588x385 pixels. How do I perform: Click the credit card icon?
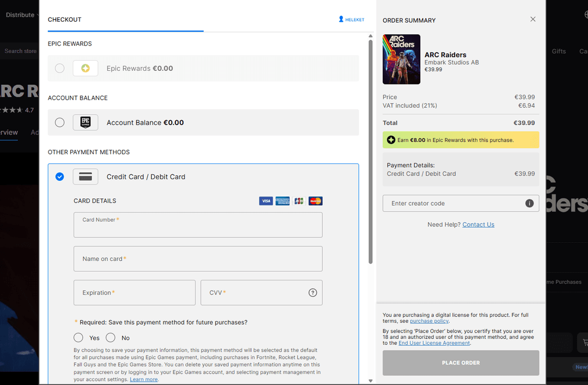[85, 177]
